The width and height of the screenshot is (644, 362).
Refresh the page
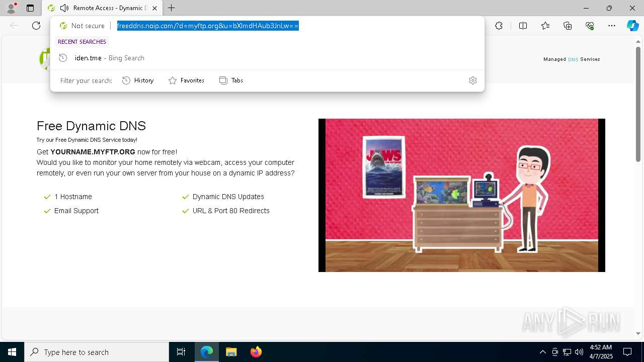(x=36, y=26)
